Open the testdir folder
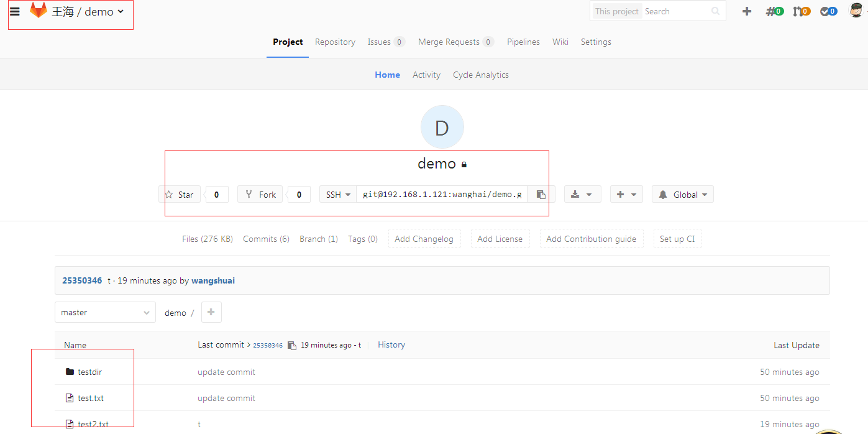 [89, 372]
